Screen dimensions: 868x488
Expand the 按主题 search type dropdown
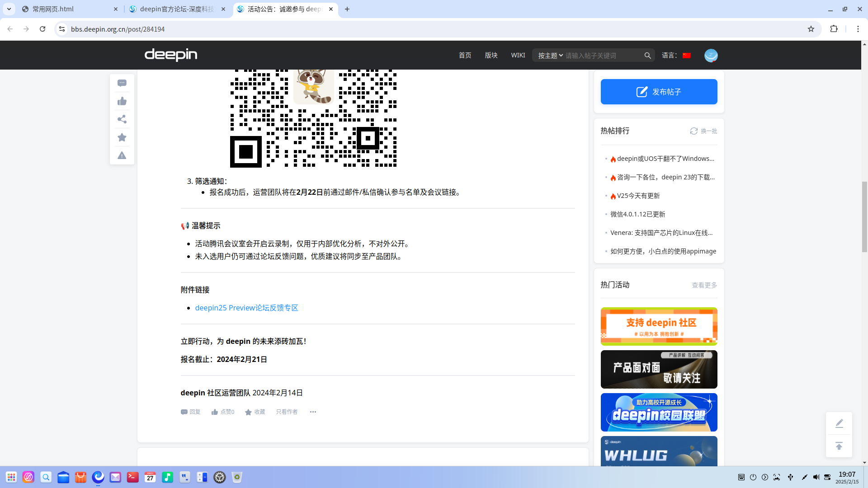point(550,56)
